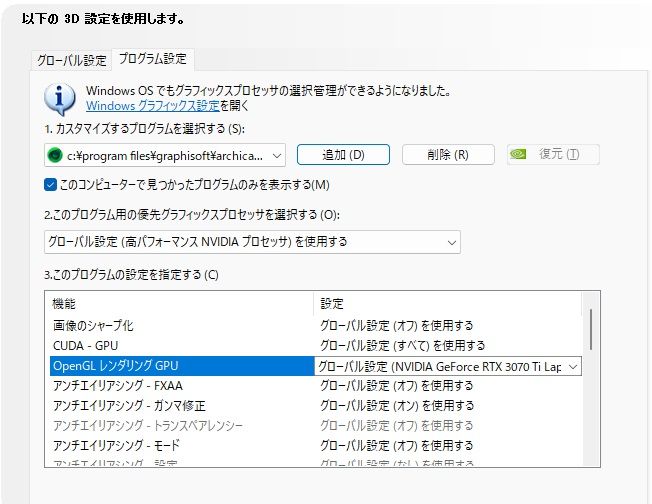Click the blue information bubble icon
The height and width of the screenshot is (504, 652).
click(x=60, y=99)
